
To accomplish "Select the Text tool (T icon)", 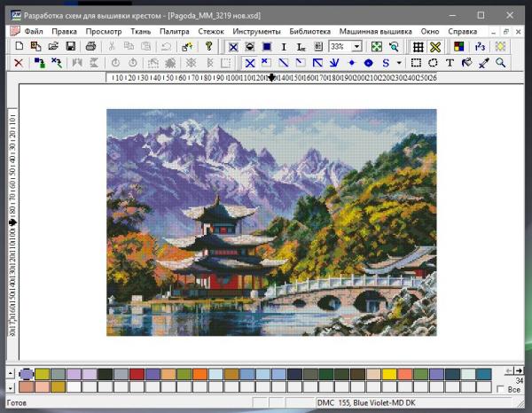I will pos(450,63).
